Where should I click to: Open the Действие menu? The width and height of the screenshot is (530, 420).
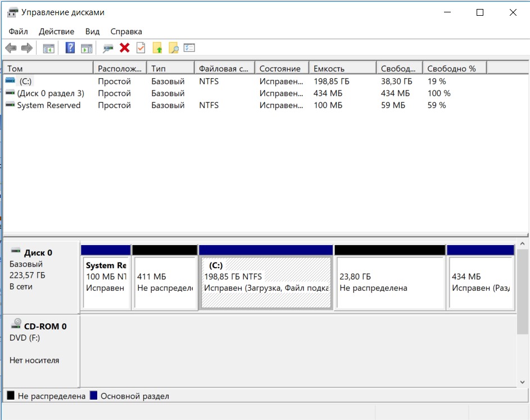pos(57,31)
